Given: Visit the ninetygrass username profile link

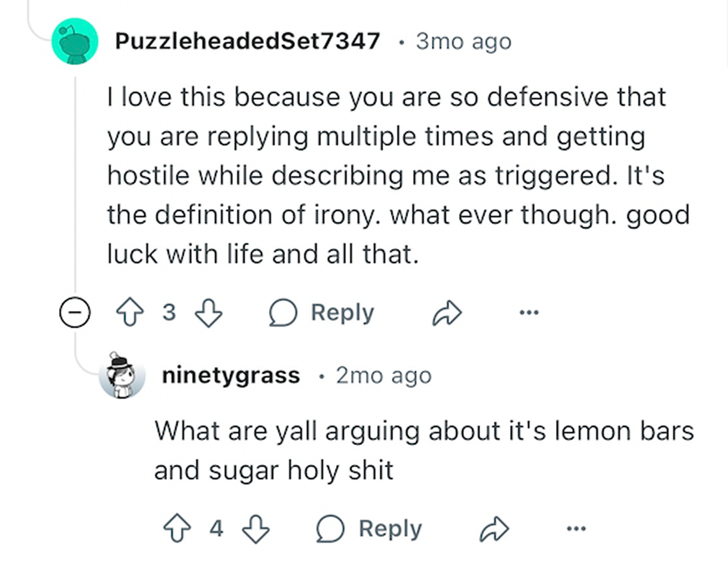Looking at the screenshot, I should tap(230, 376).
